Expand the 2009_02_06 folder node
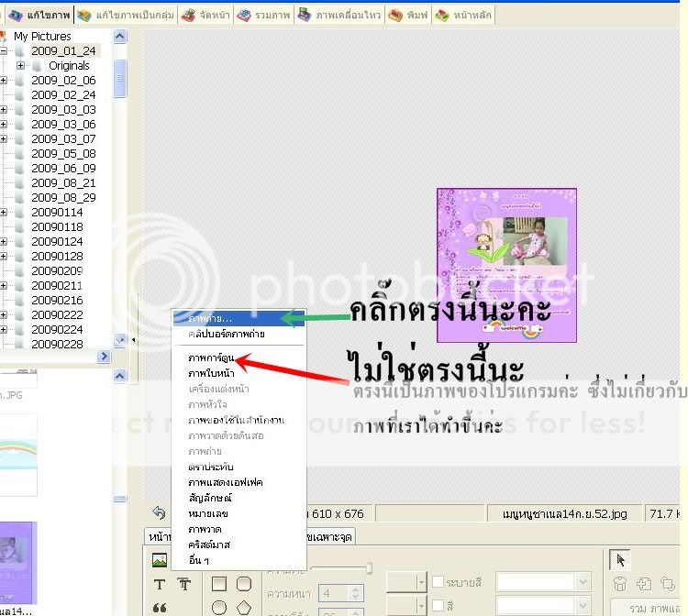Screen dimensions: 688x616 [4, 81]
